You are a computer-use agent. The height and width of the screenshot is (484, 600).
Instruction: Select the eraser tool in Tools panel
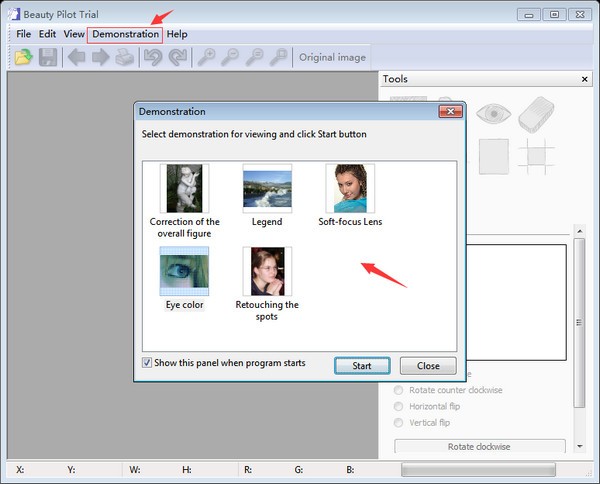pos(537,113)
